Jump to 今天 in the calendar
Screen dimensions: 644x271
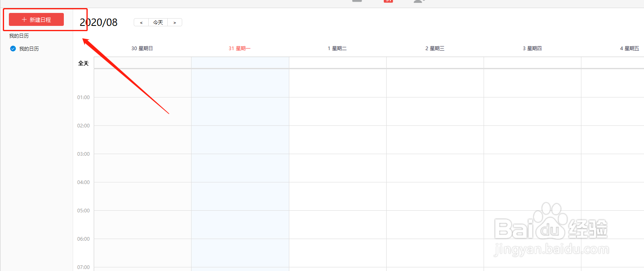click(158, 22)
